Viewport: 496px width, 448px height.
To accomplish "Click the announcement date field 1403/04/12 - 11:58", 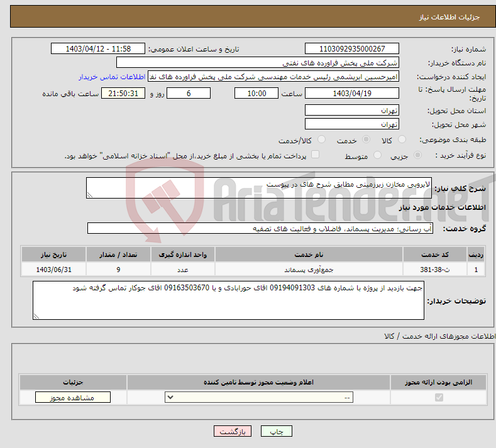I will [98, 48].
